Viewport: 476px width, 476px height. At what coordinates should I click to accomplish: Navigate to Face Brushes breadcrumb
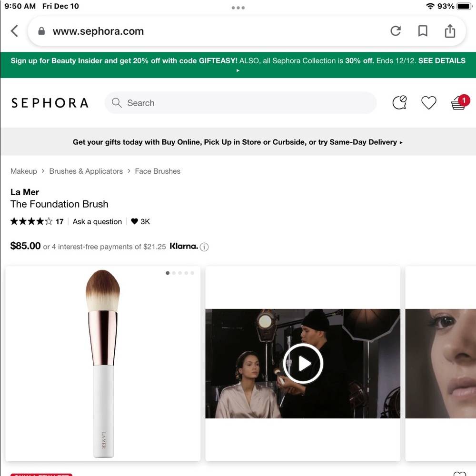pos(158,171)
